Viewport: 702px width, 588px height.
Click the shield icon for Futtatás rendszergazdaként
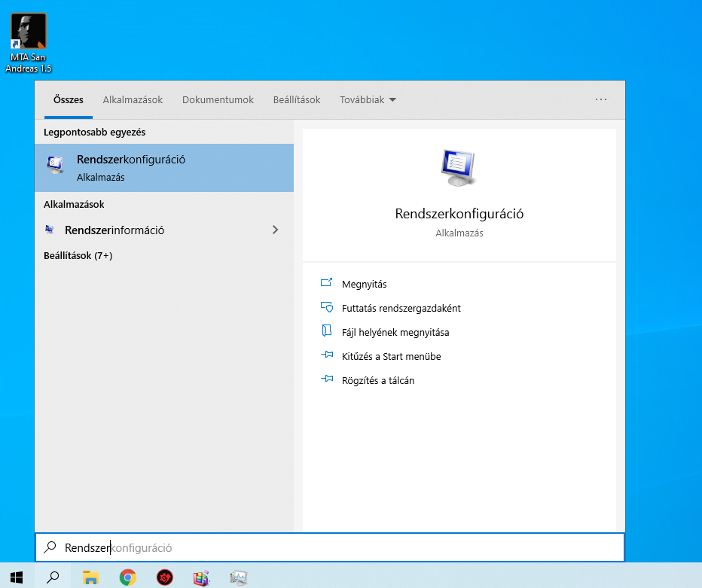click(x=327, y=307)
